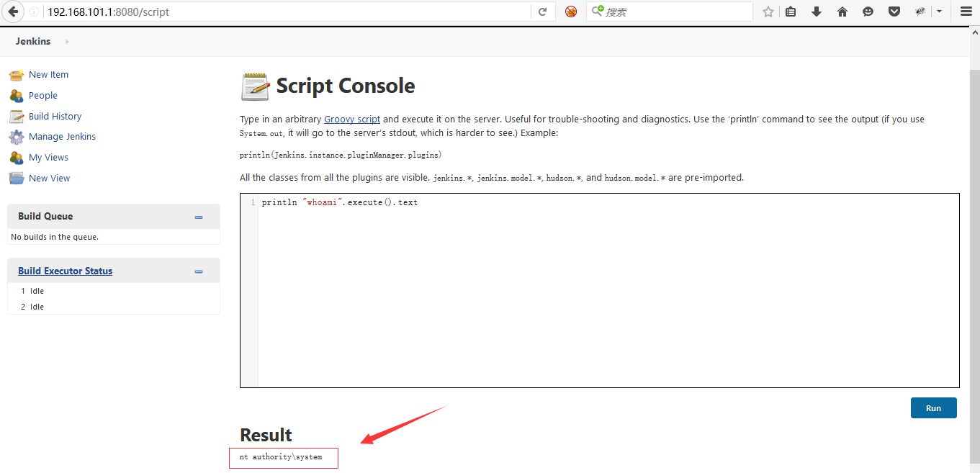The image size is (980, 473).
Task: Show bookmarks list icon
Action: pyautogui.click(x=791, y=12)
